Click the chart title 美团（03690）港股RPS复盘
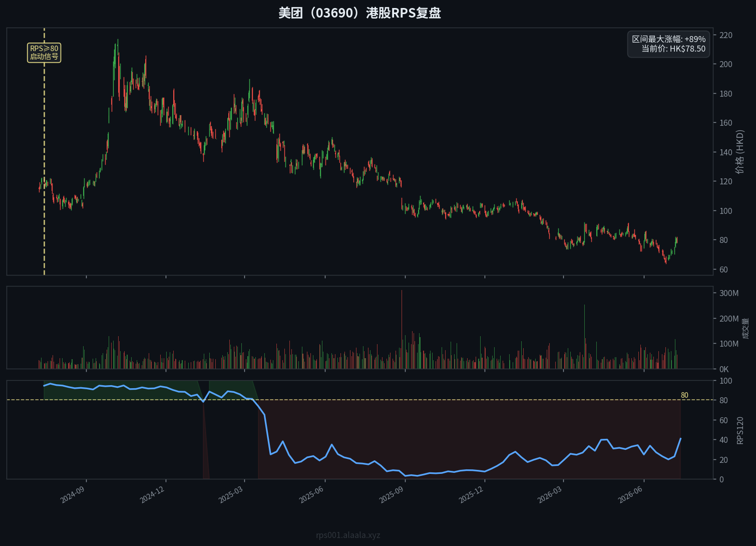 click(359, 13)
